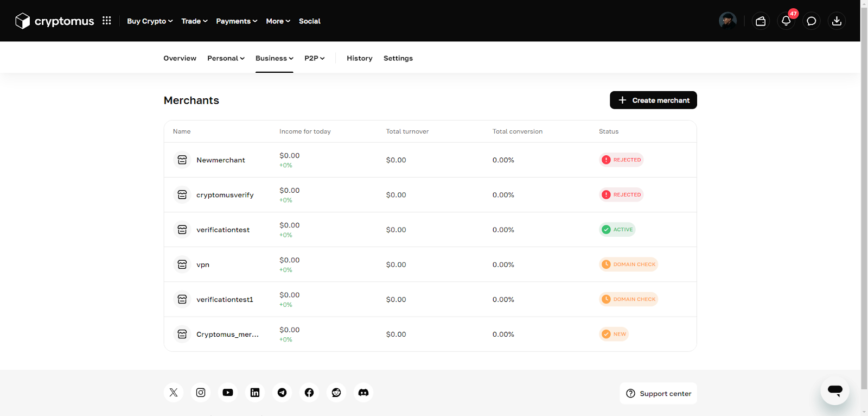The width and height of the screenshot is (868, 416).
Task: Open the user profile avatar
Action: pos(727,21)
